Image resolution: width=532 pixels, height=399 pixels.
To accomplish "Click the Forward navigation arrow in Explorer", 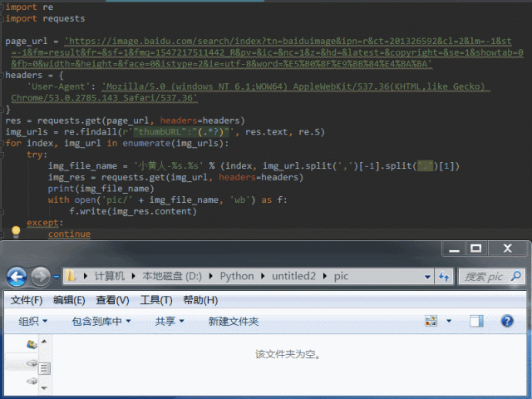I will pyautogui.click(x=40, y=276).
